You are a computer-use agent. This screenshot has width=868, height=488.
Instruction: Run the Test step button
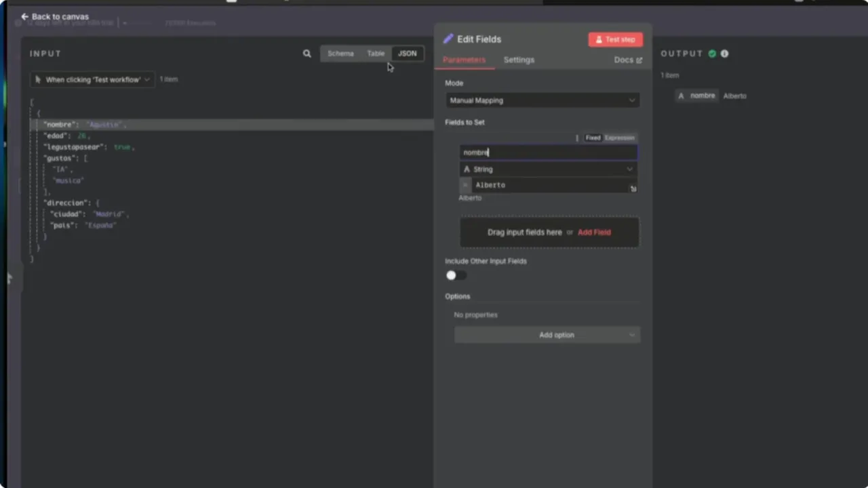(x=615, y=39)
